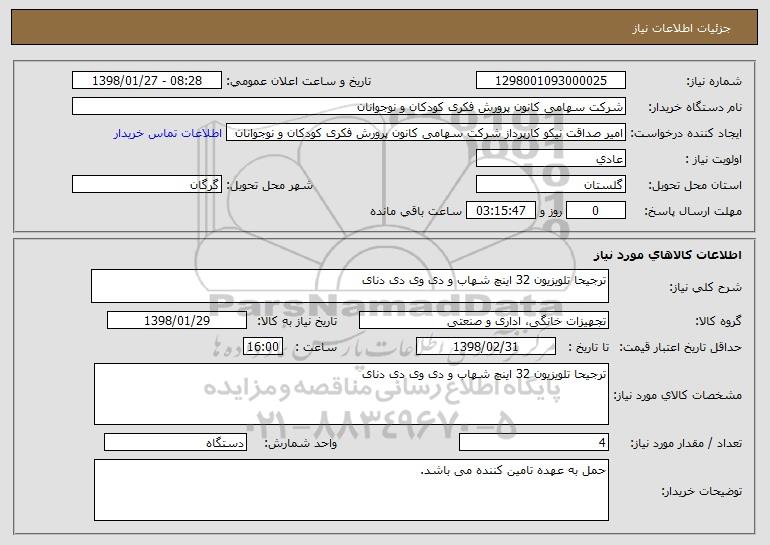Click goods group field تجهیزات خانگی، اداری و صنعتی
770x545 pixels.
coord(484,320)
